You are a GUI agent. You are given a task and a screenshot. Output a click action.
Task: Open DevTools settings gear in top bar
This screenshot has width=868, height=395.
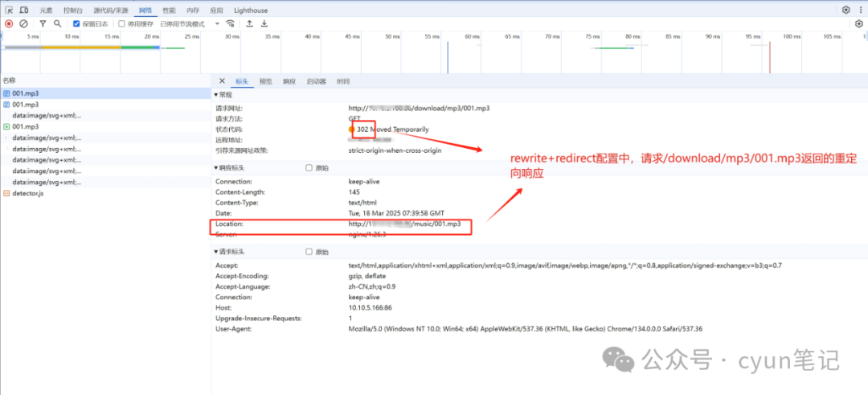845,10
